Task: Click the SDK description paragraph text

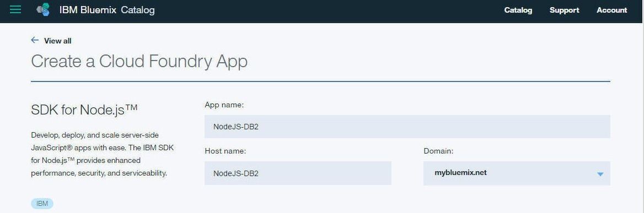Action: point(102,154)
